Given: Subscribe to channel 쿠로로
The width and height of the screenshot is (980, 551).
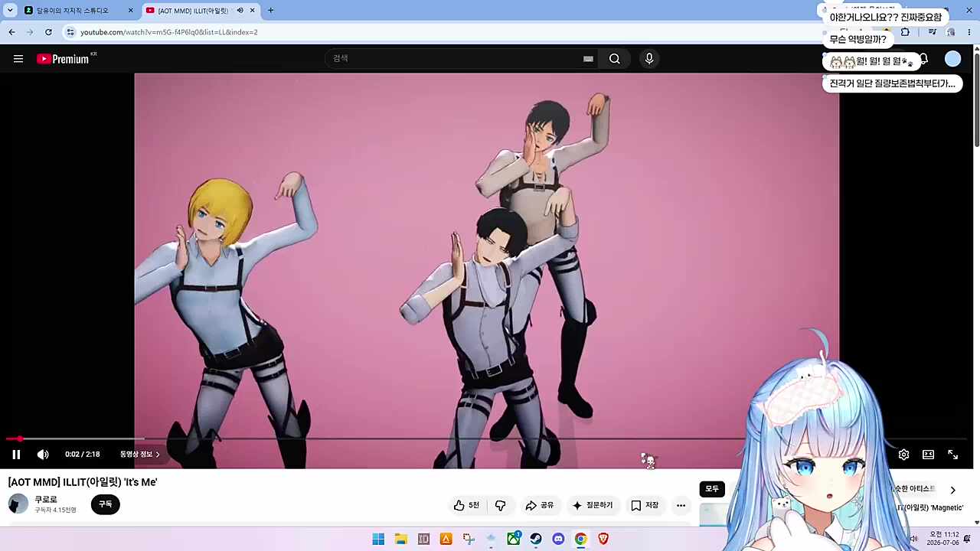Looking at the screenshot, I should point(106,504).
